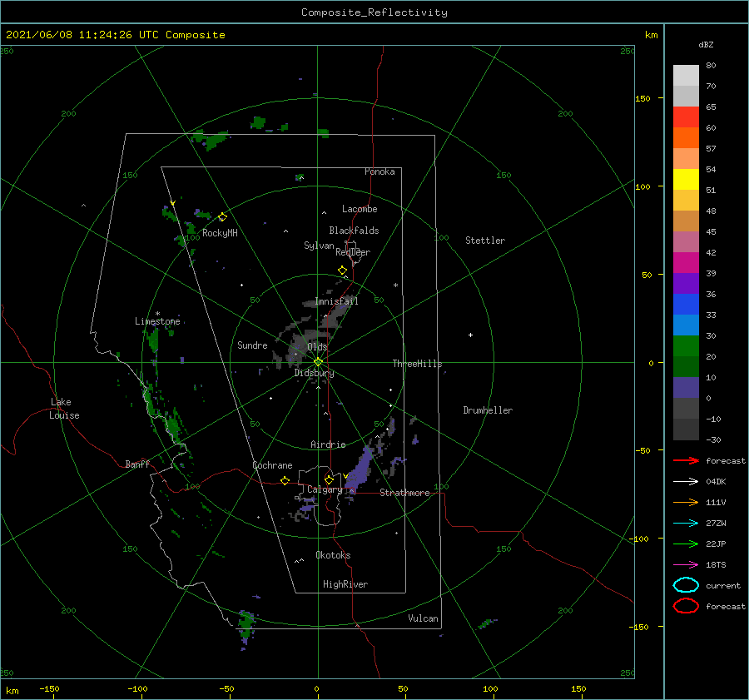Click the yellow diamond marker under Cochrane

tap(285, 480)
